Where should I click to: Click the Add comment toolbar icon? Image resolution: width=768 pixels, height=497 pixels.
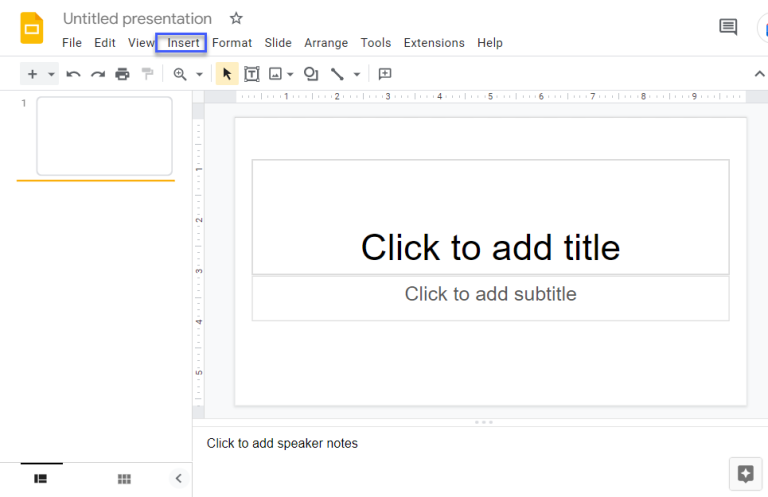pyautogui.click(x=385, y=74)
